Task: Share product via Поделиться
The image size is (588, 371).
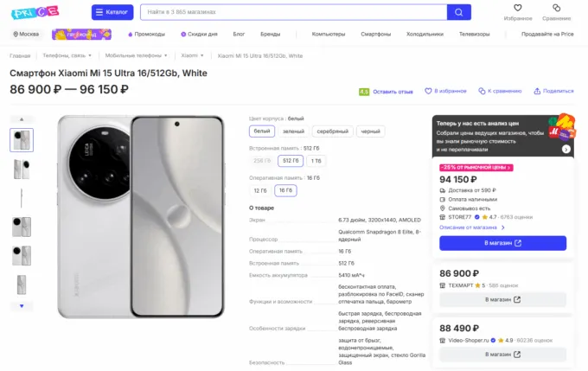Action: point(553,91)
